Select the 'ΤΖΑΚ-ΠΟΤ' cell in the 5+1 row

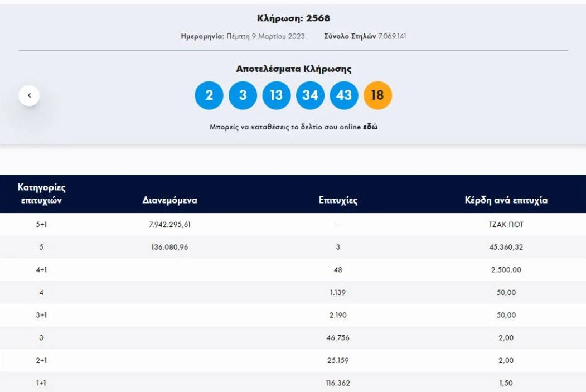tap(506, 225)
